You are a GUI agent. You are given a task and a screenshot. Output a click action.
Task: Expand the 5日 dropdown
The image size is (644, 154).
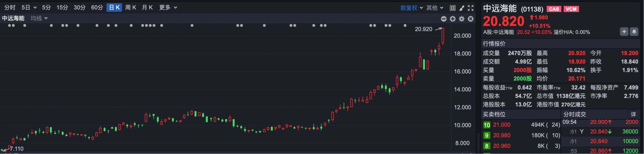tap(29, 7)
